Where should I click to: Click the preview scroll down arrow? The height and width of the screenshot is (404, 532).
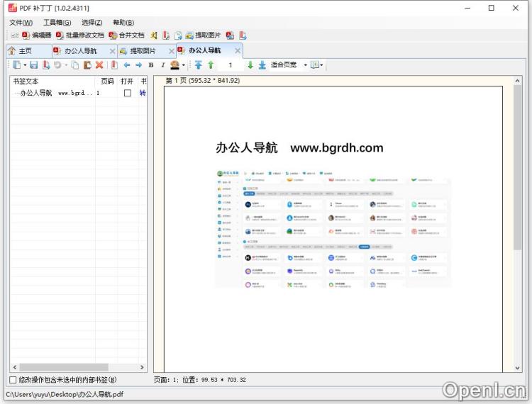[517, 368]
